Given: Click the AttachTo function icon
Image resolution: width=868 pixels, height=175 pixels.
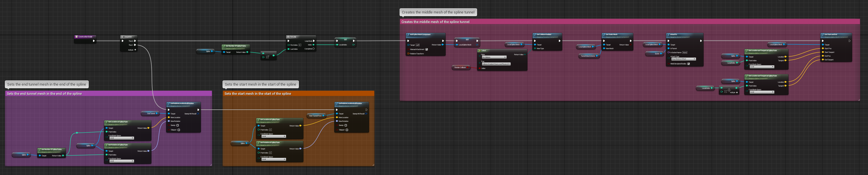Looking at the screenshot, I should click(668, 34).
